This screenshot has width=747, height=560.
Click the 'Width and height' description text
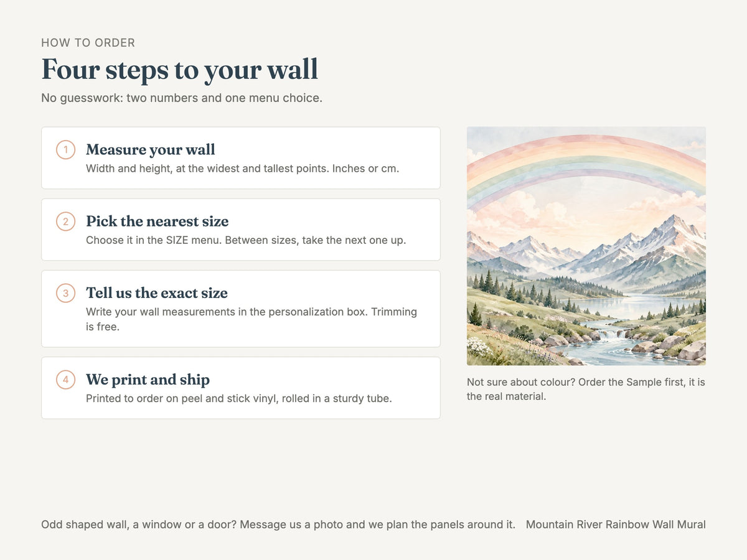tap(243, 169)
